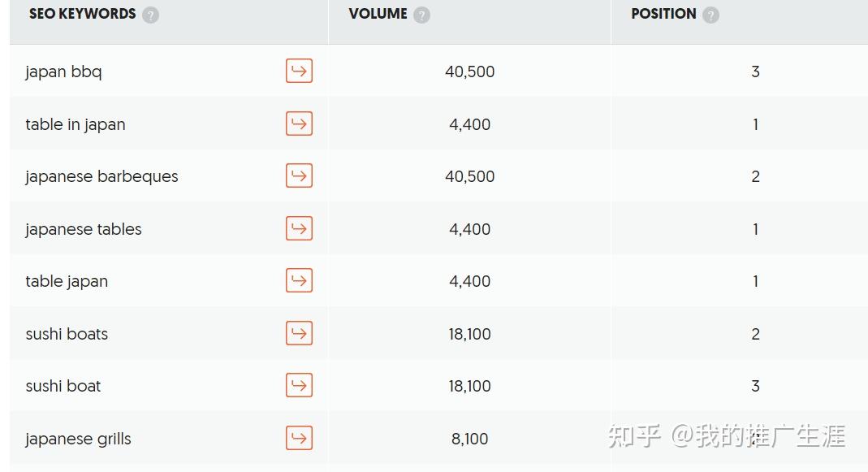The height and width of the screenshot is (472, 868).
Task: Sort table by VOLUME header
Action: point(378,14)
